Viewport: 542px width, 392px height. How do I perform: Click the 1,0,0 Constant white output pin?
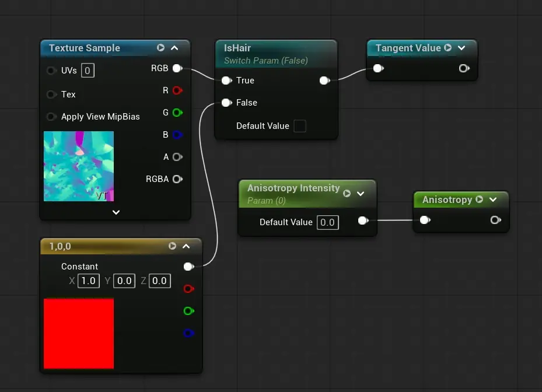click(x=188, y=267)
